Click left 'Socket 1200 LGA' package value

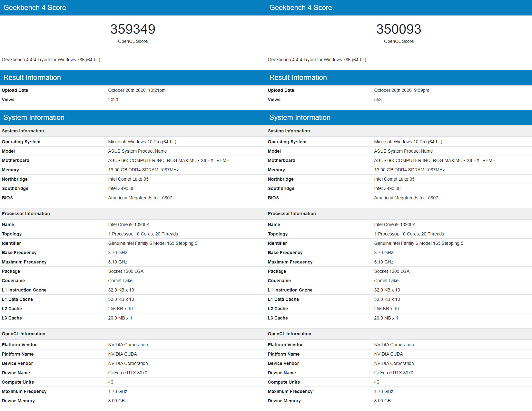coord(126,271)
